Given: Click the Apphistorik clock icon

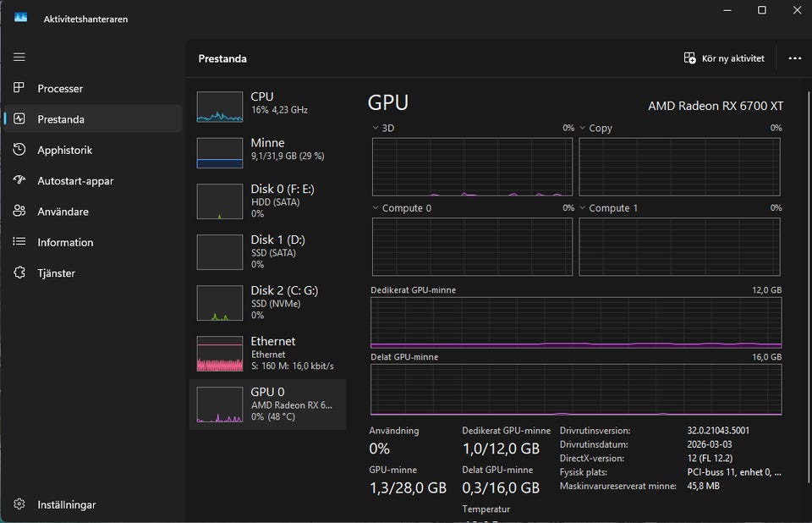Looking at the screenshot, I should pos(19,149).
